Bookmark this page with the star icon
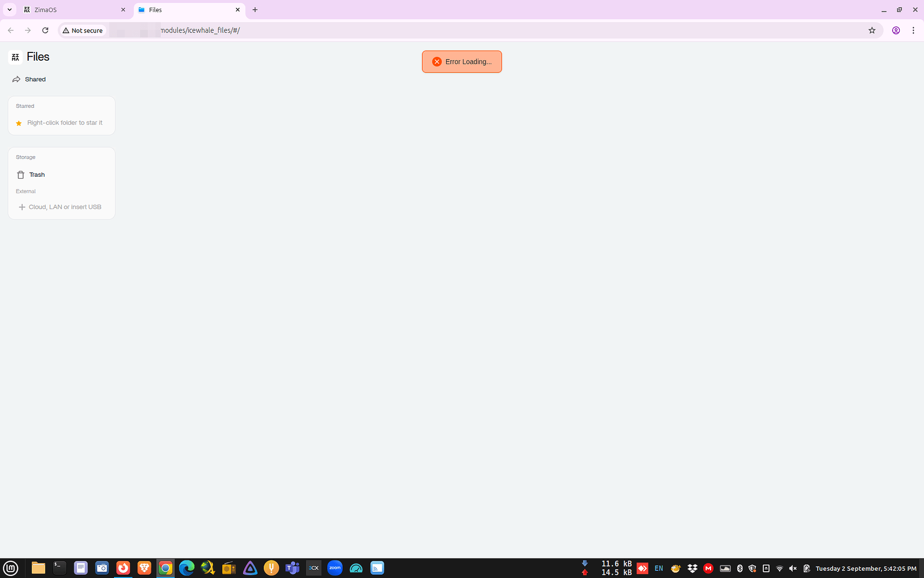 (872, 30)
